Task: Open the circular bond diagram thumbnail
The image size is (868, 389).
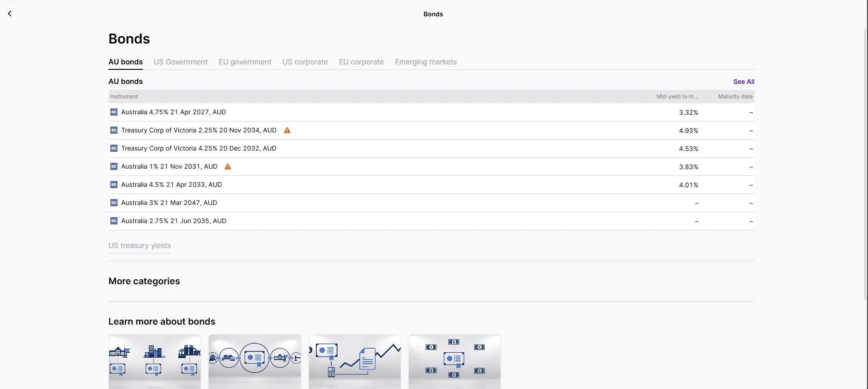Action: click(255, 362)
